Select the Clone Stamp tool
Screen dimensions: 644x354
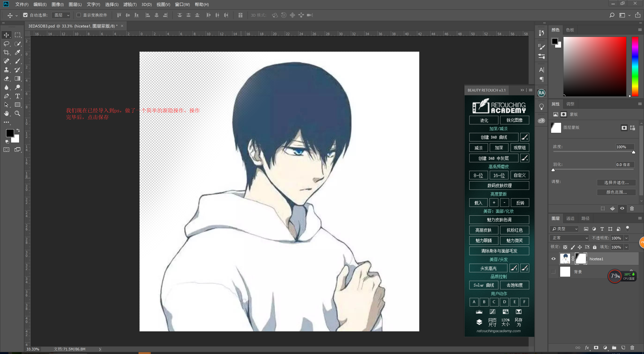[x=6, y=70]
